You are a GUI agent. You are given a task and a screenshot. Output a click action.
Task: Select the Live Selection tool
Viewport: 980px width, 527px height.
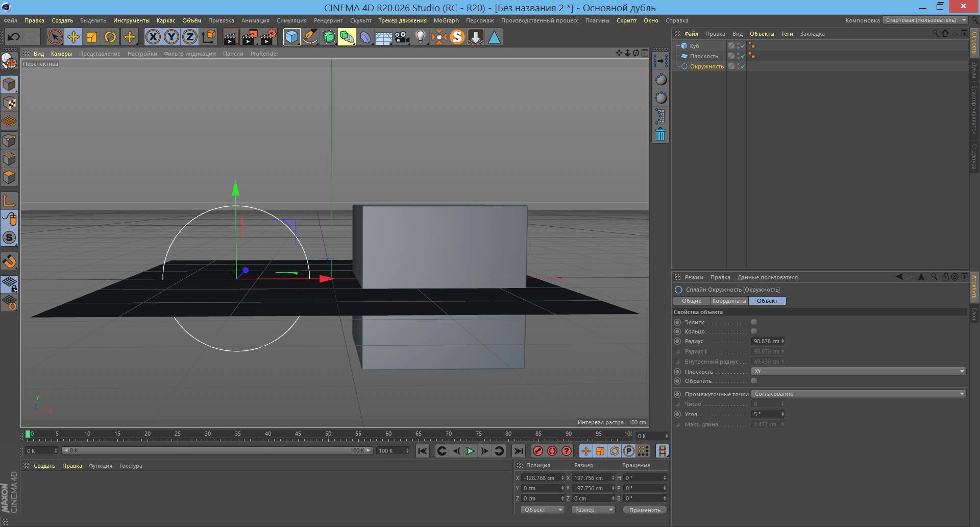coord(55,37)
